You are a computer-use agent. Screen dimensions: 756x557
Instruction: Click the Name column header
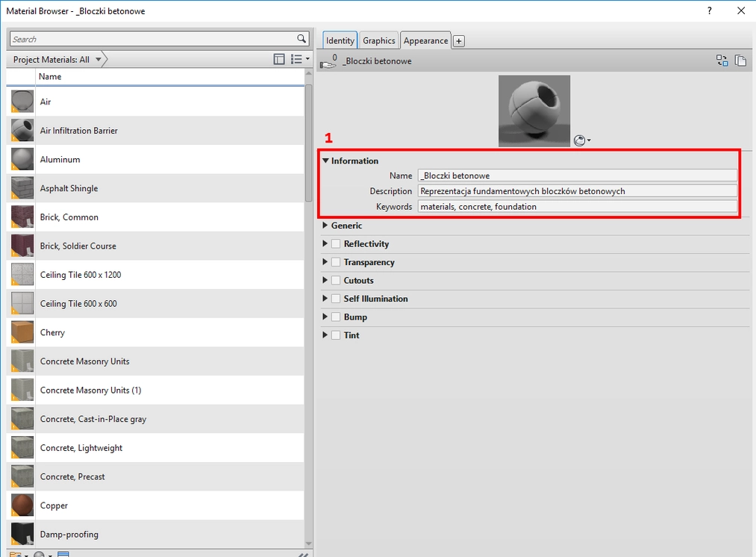50,77
